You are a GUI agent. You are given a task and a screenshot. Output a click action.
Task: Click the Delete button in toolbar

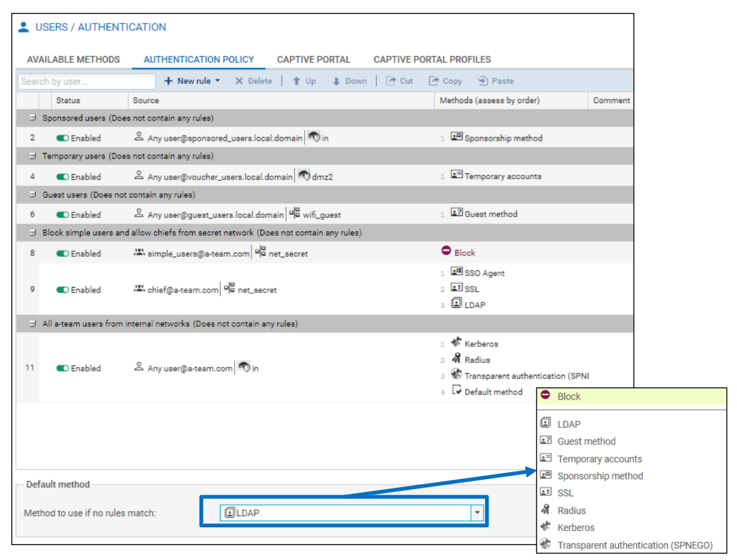[253, 81]
